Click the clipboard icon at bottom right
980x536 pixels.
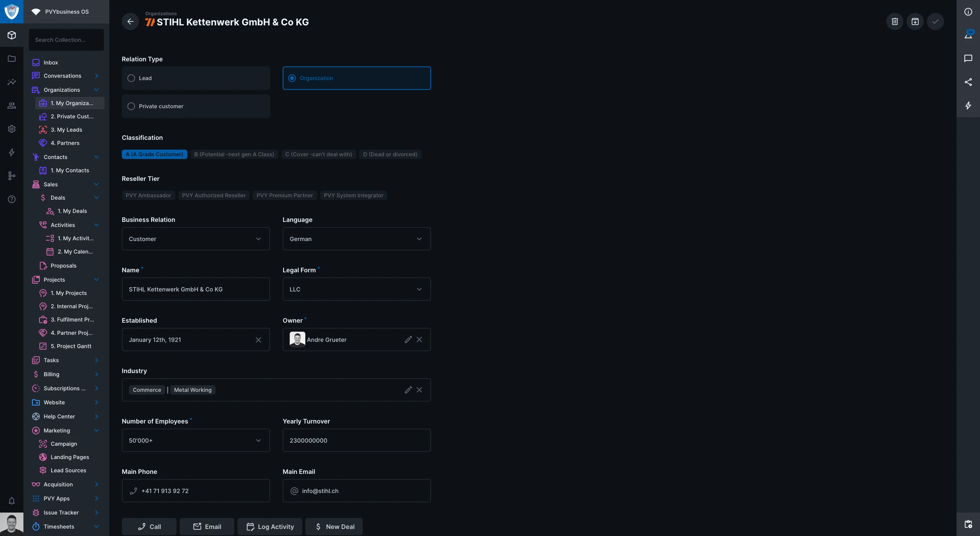coord(968,524)
